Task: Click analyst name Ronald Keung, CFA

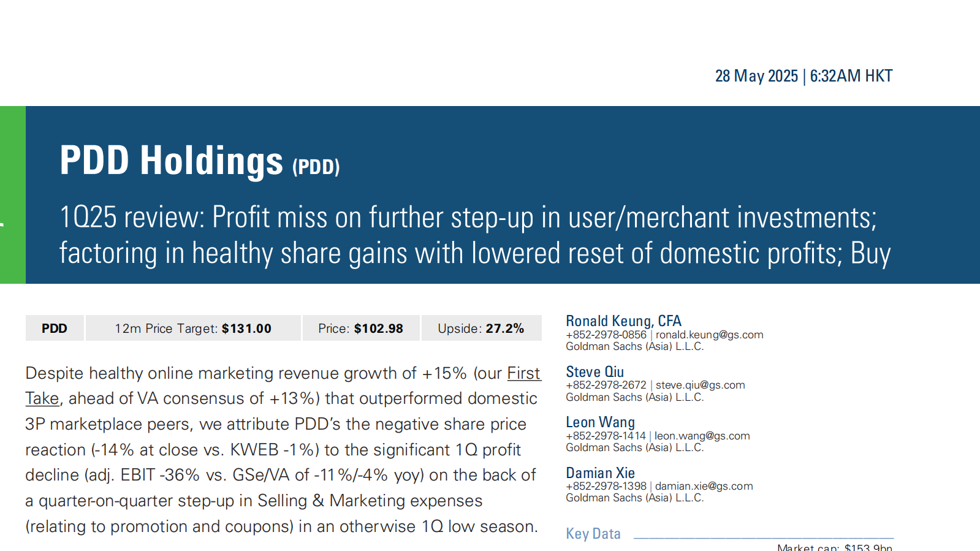Action: 623,321
